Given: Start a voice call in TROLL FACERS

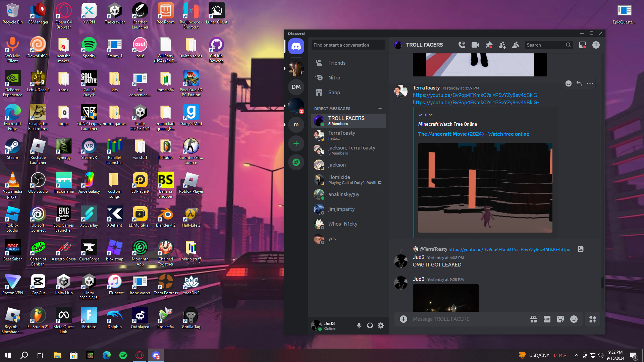Looking at the screenshot, I should click(462, 45).
